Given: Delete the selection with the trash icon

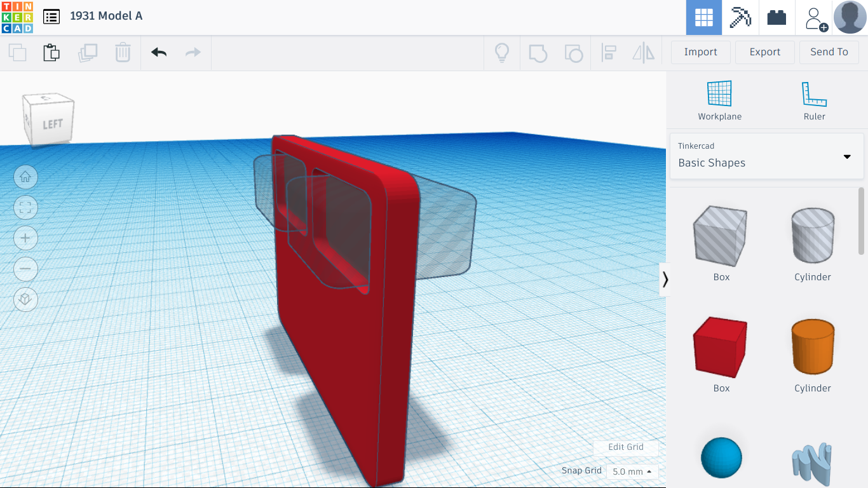Looking at the screenshot, I should click(x=122, y=53).
